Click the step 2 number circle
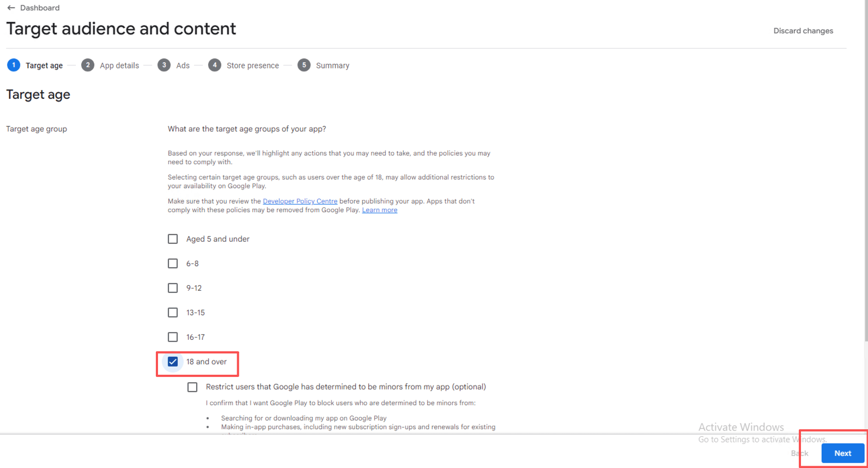 point(88,65)
